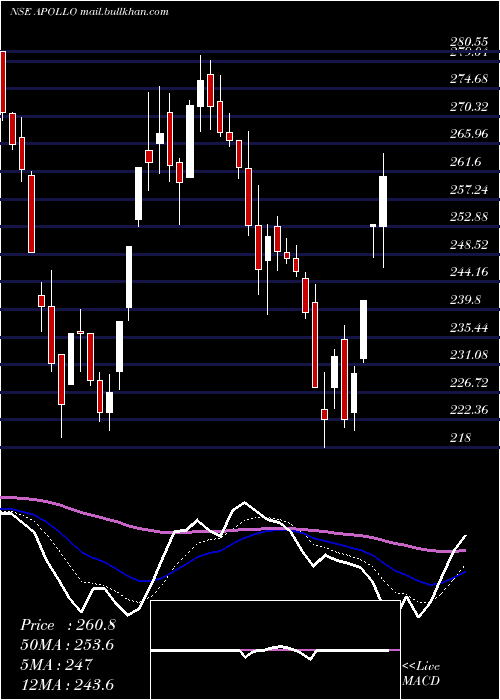Select the 218 price axis label

point(460,438)
